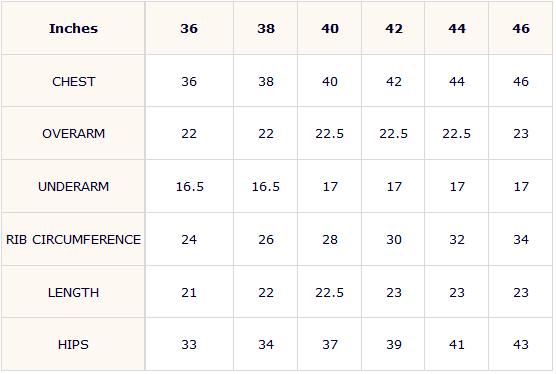Click the CHEST row label
This screenshot has height=374, width=556.
[73, 82]
